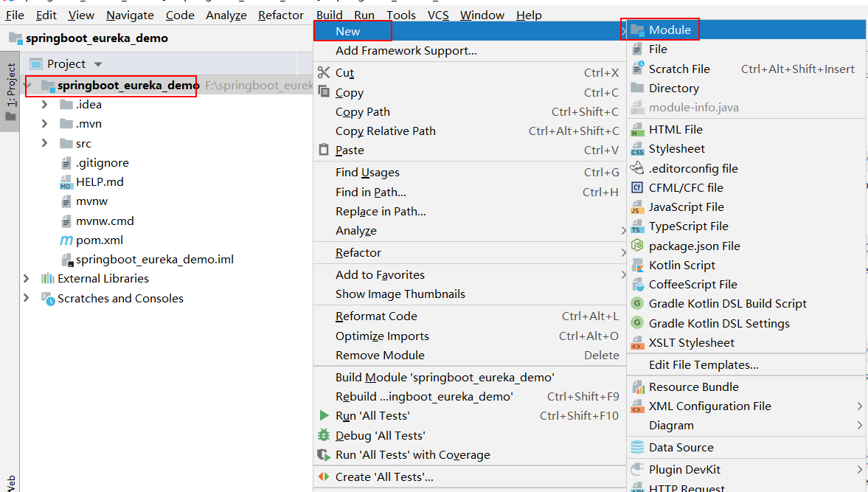This screenshot has height=492, width=868.
Task: Select Diagram submenu entry
Action: (747, 426)
